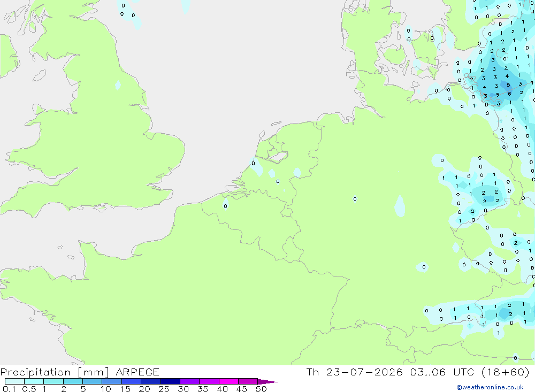This screenshot has width=535, height=392.
Task: Click the '03..06 UTC' time range text
Action: pyautogui.click(x=442, y=372)
